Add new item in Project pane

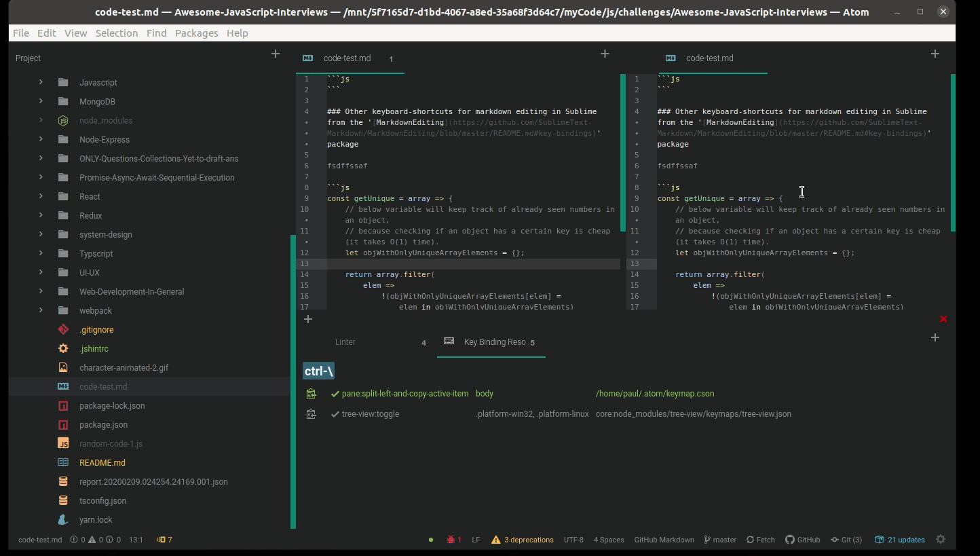click(275, 54)
